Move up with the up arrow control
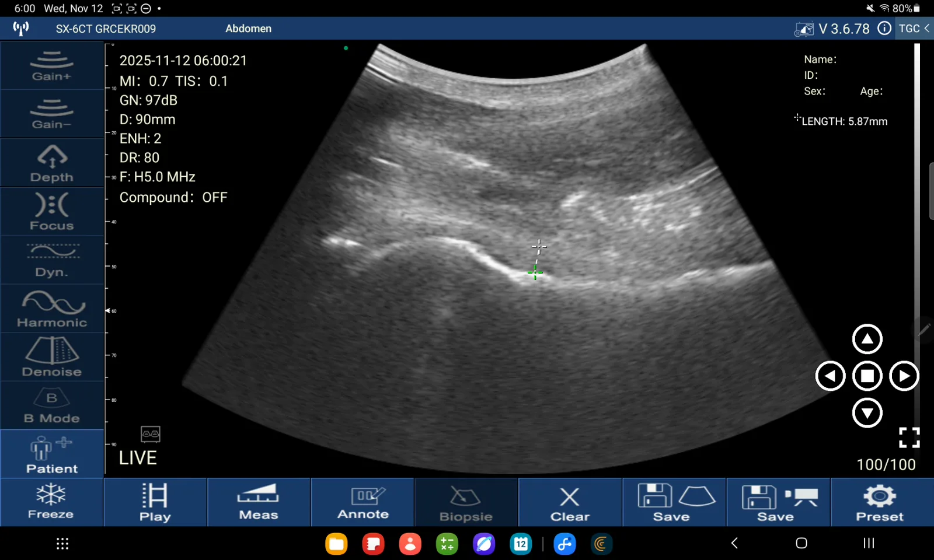This screenshot has height=560, width=934. click(x=867, y=339)
